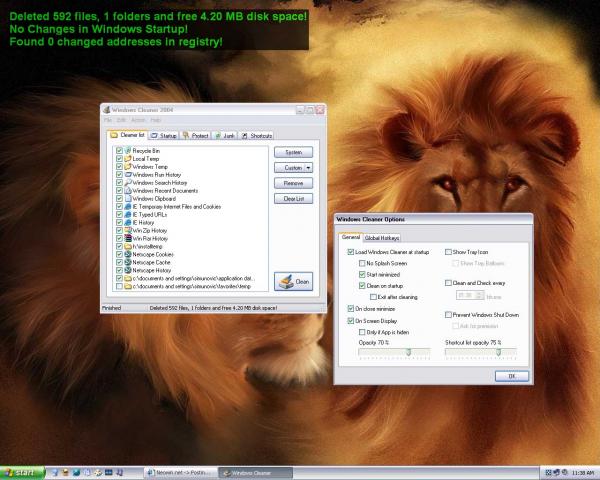Adjust the Opacity 70% slider thumb

coord(409,352)
